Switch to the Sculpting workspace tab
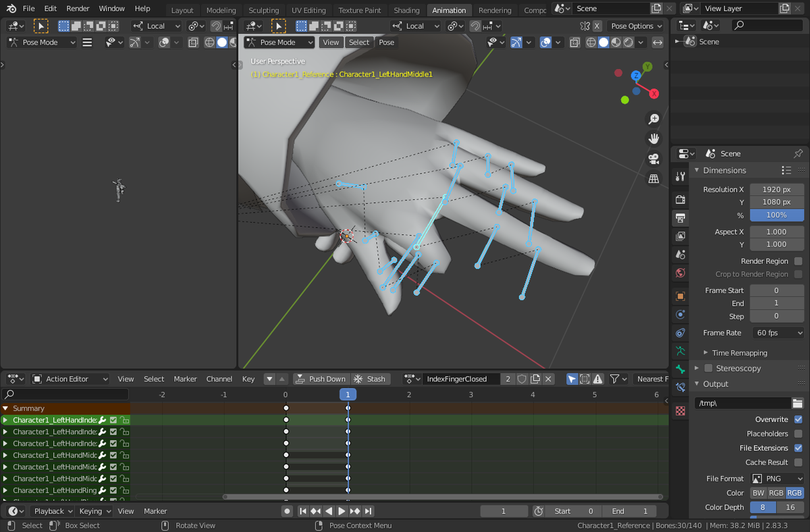Viewport: 810px width, 532px height. click(x=263, y=10)
